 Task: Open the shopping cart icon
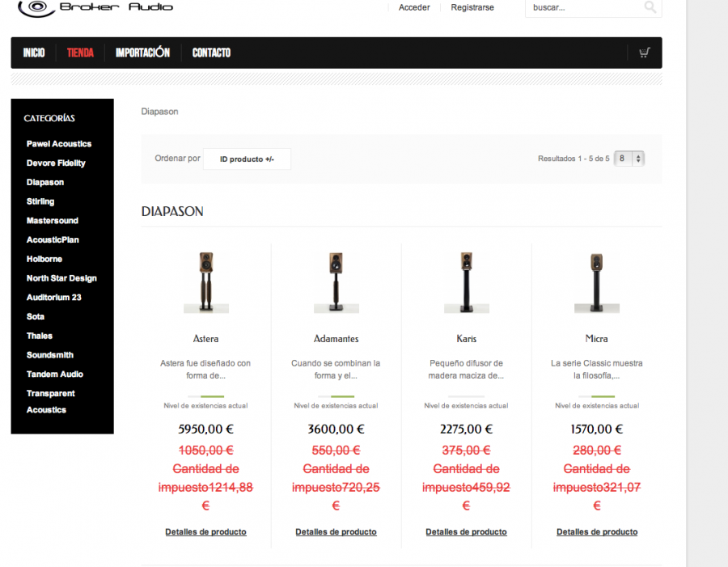645,53
